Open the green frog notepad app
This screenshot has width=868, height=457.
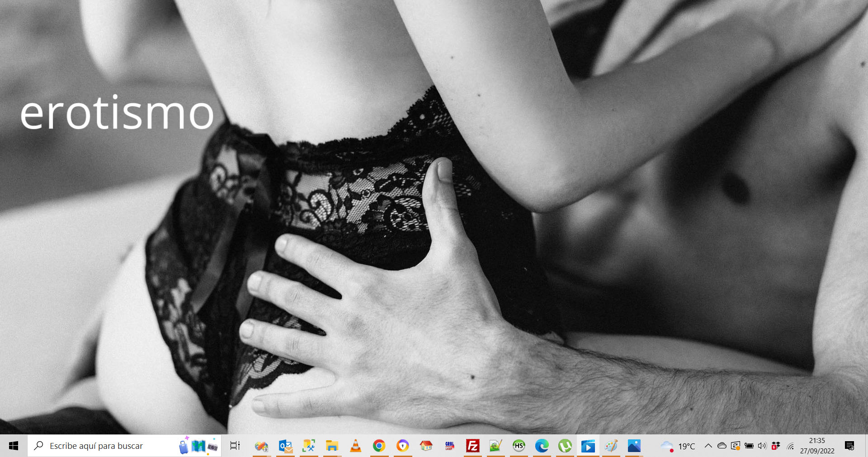click(496, 446)
